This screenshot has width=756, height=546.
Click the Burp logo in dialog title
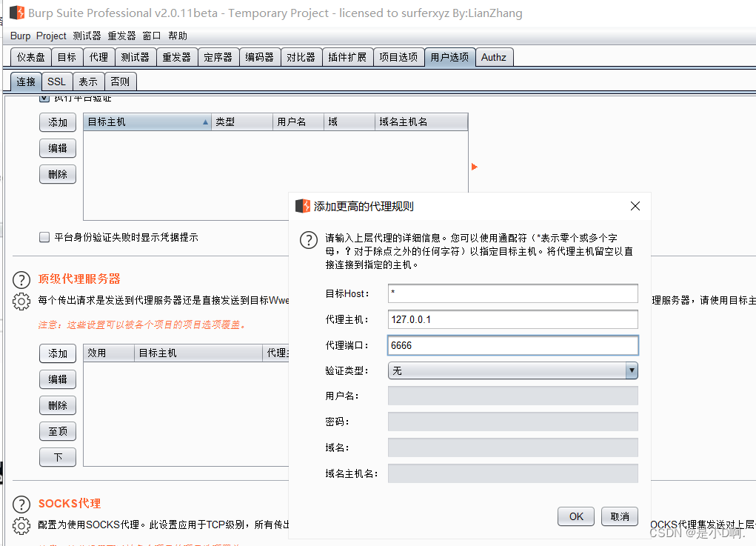302,206
